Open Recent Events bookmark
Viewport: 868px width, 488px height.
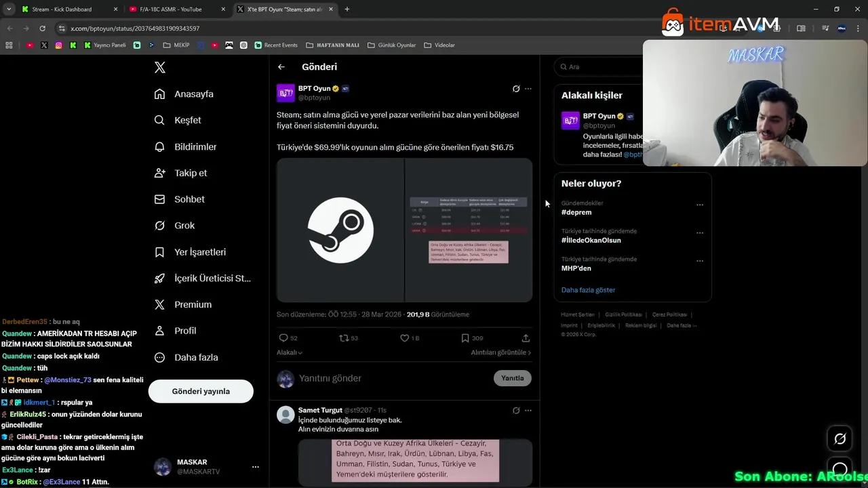click(x=276, y=45)
